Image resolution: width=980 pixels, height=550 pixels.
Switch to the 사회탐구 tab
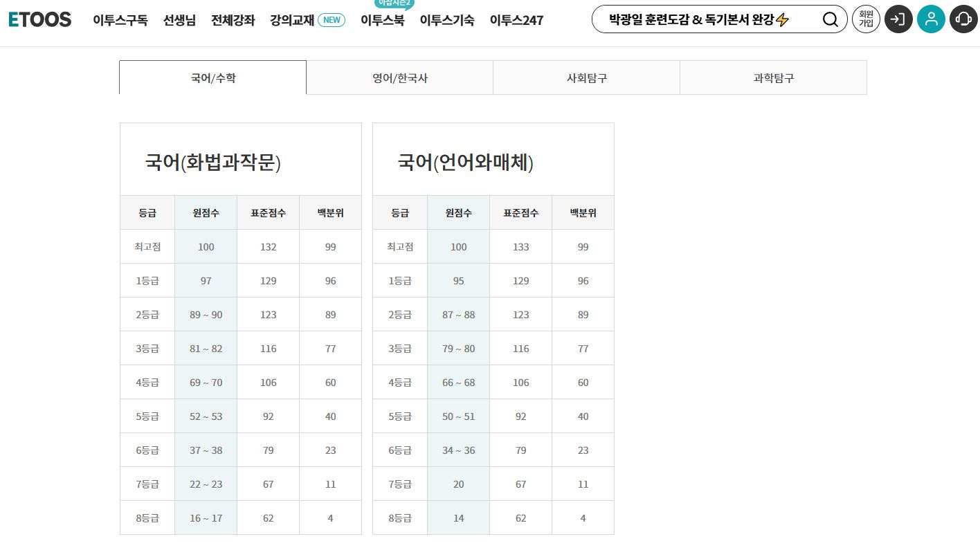tap(587, 77)
